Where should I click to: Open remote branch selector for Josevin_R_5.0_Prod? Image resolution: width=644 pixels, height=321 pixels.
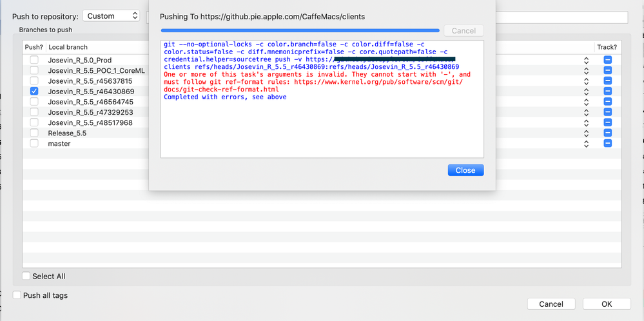(586, 61)
